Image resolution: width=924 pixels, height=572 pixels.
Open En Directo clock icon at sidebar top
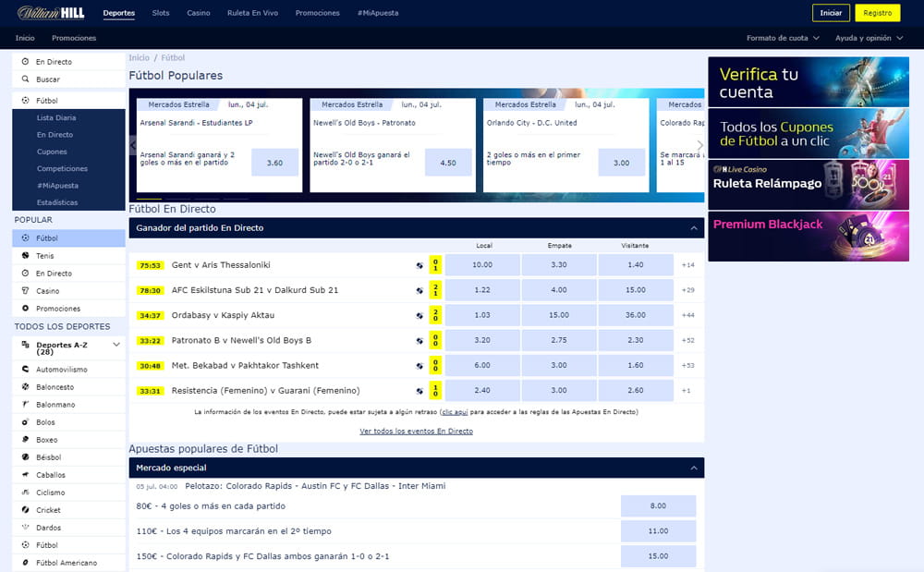(25, 61)
